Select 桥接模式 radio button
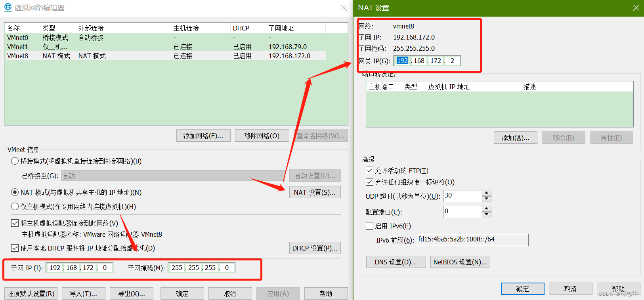The height and width of the screenshot is (300, 644). tap(15, 161)
